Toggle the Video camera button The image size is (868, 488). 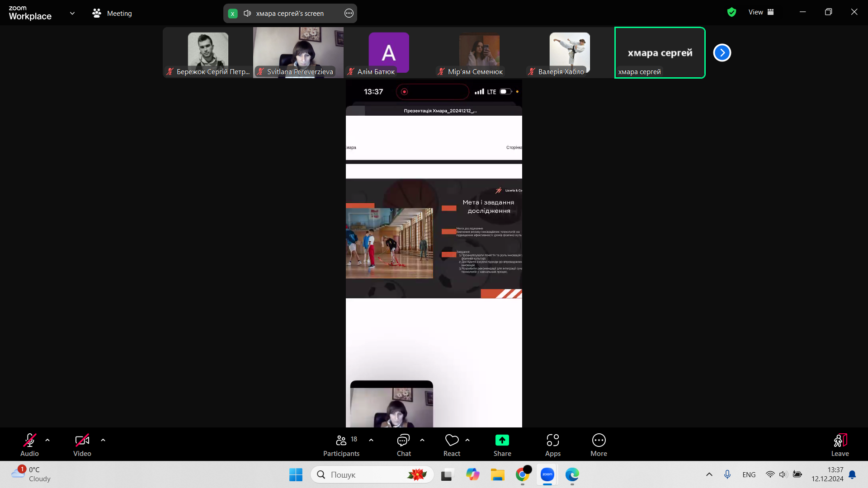pyautogui.click(x=82, y=441)
